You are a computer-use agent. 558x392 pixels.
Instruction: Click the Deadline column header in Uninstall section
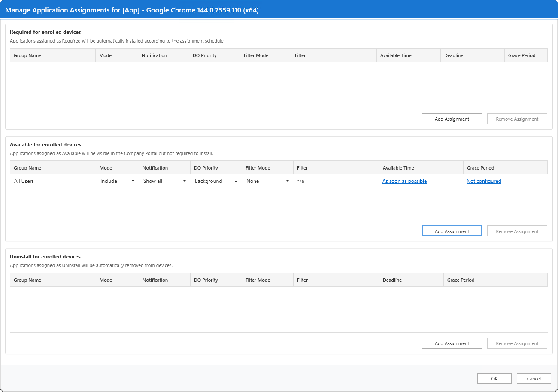391,280
